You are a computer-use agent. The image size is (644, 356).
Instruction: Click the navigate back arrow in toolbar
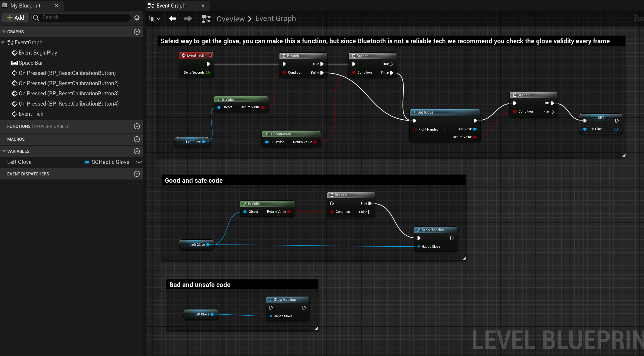pyautogui.click(x=173, y=19)
